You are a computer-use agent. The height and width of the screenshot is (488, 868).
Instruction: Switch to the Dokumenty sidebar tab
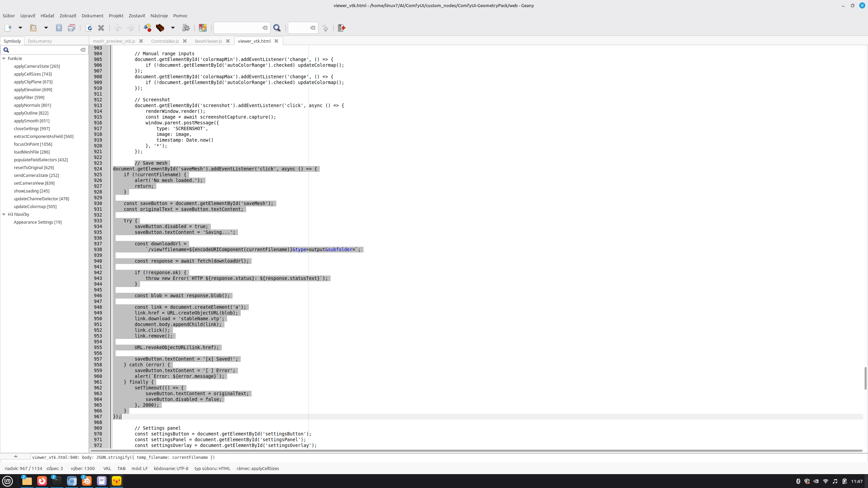click(x=40, y=41)
